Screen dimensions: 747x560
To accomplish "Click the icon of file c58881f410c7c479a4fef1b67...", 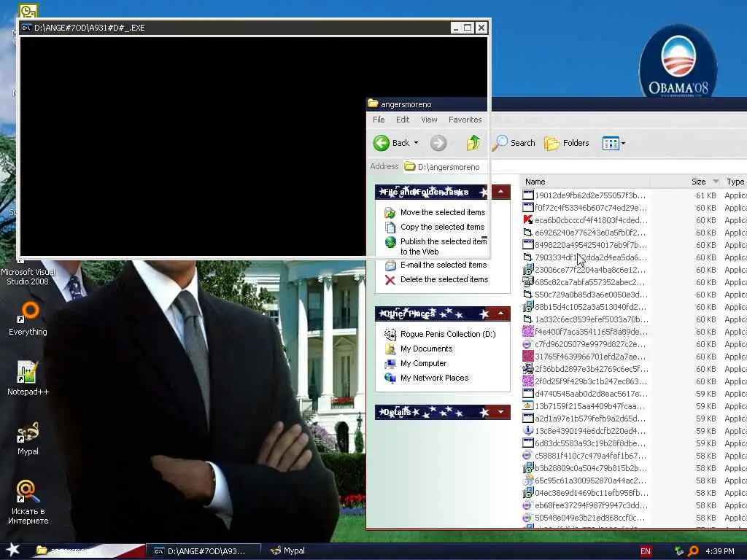I will 528,455.
